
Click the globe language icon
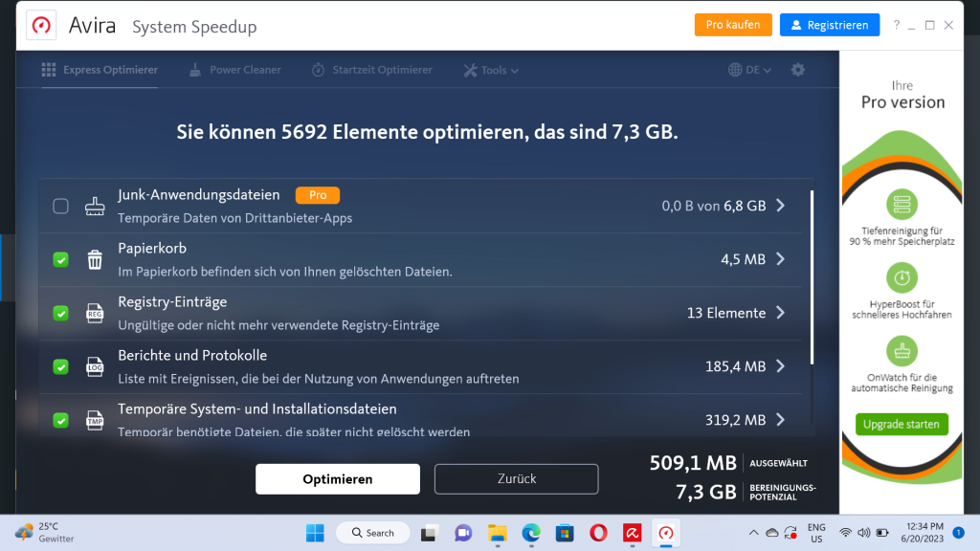pyautogui.click(x=735, y=70)
